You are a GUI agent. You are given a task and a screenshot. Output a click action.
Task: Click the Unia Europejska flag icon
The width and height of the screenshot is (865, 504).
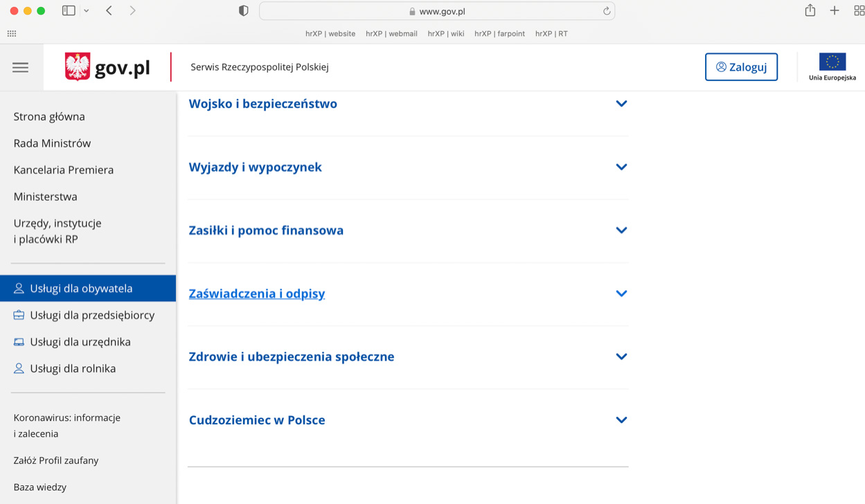(x=832, y=62)
